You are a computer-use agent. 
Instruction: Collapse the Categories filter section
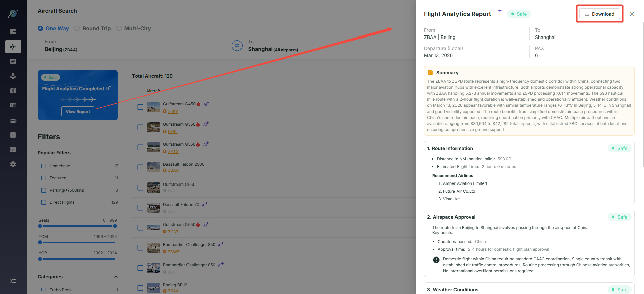116,277
